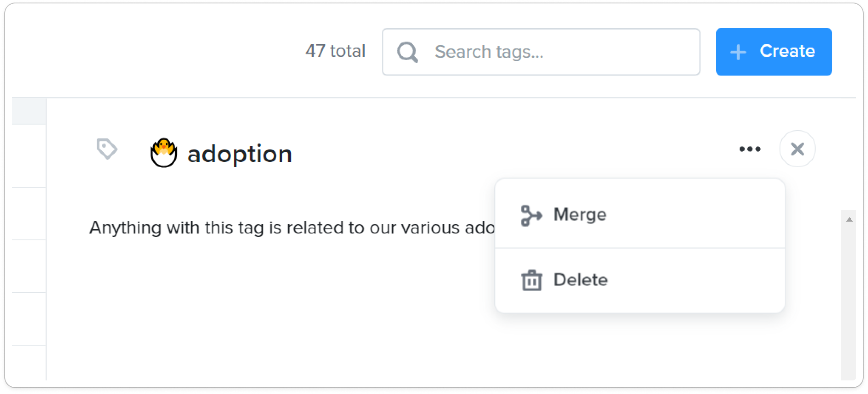Image resolution: width=868 pixels, height=394 pixels.
Task: Select the highlighted row in left list
Action: pos(29,111)
